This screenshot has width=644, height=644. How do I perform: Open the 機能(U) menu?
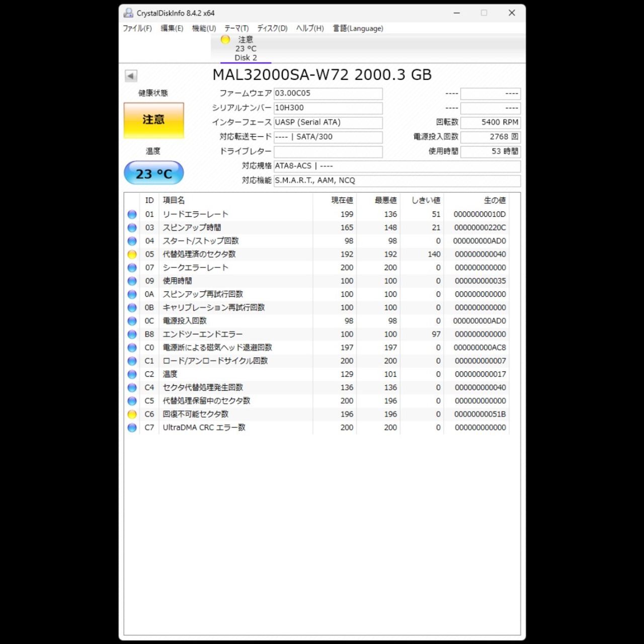click(x=204, y=28)
